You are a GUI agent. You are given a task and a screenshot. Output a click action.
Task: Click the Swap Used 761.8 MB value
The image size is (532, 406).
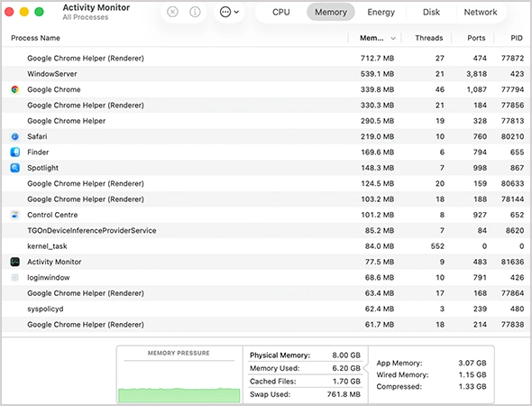click(344, 394)
